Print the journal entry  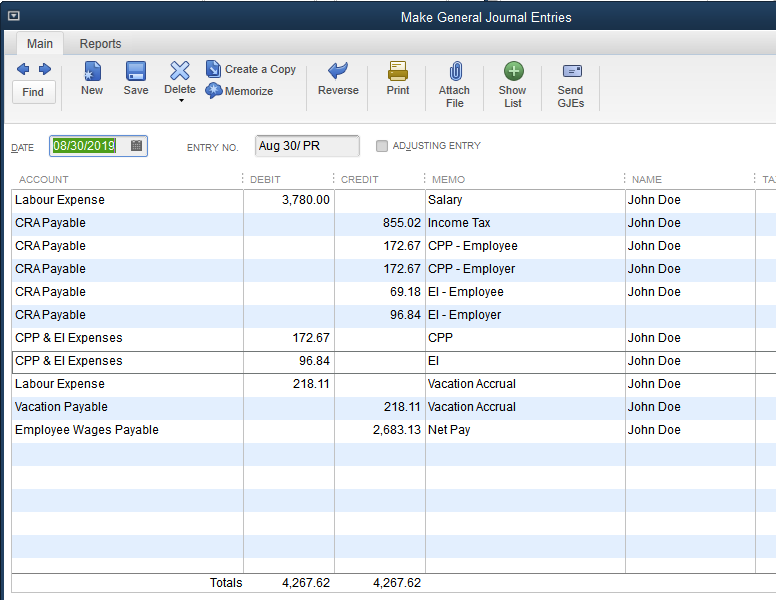click(398, 78)
